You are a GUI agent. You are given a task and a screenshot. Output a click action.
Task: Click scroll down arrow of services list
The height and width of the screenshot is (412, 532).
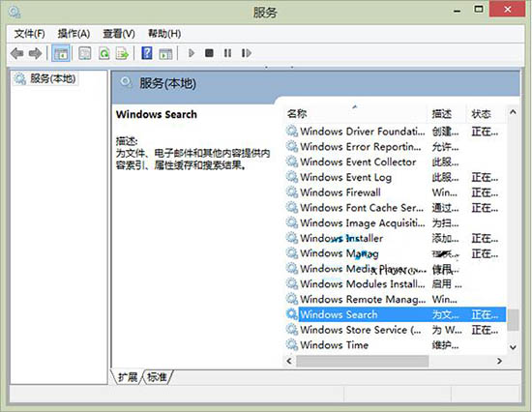(x=513, y=347)
